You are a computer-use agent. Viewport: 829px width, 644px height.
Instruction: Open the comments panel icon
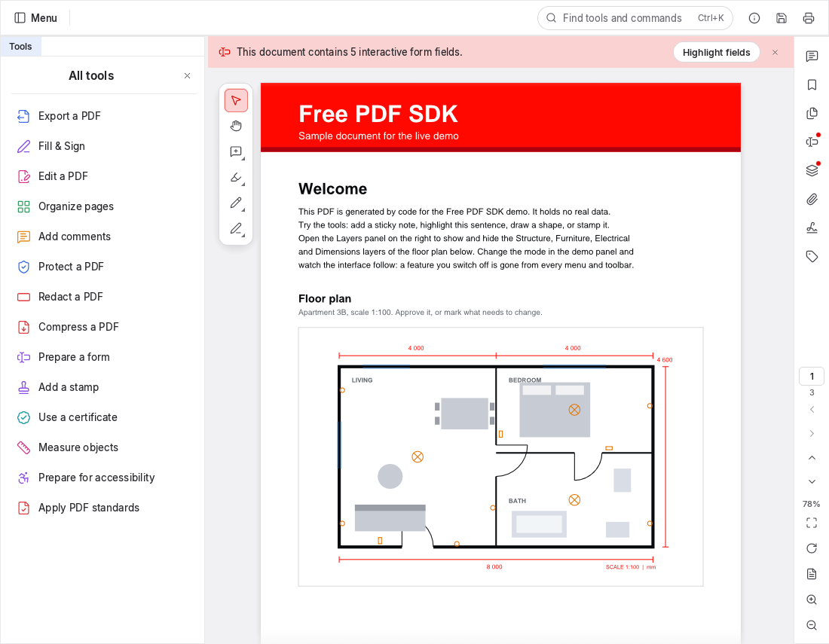tap(812, 56)
